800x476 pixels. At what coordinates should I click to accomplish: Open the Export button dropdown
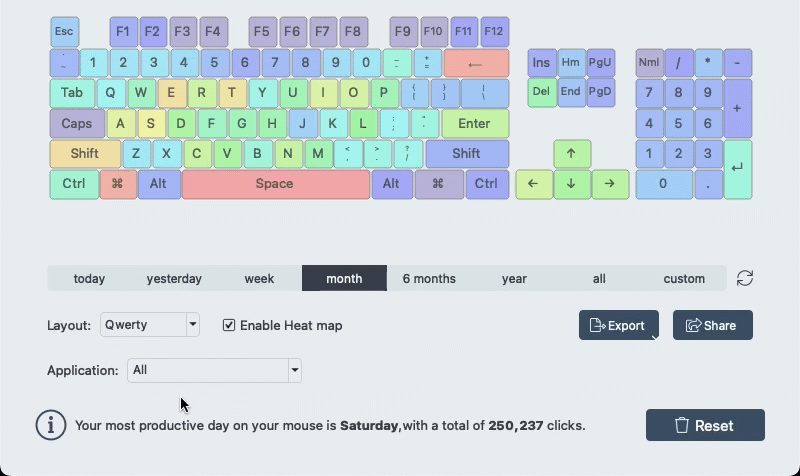618,325
